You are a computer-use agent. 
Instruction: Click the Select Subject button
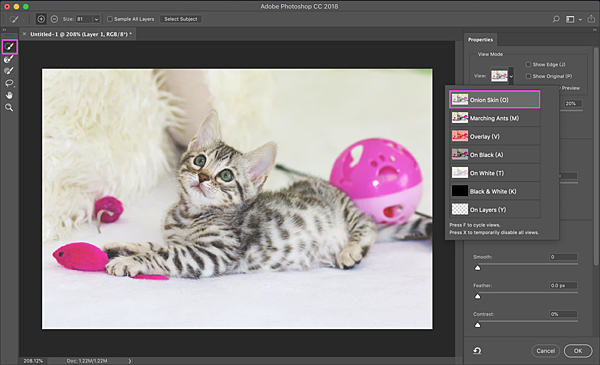(181, 19)
